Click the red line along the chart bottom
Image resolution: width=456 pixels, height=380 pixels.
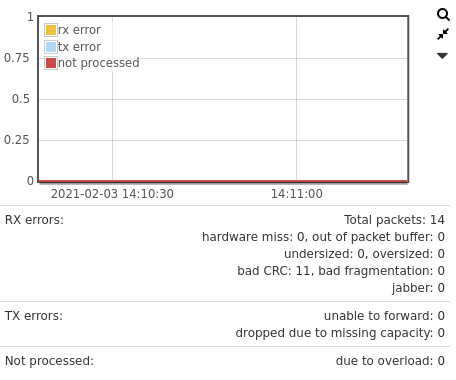point(223,181)
